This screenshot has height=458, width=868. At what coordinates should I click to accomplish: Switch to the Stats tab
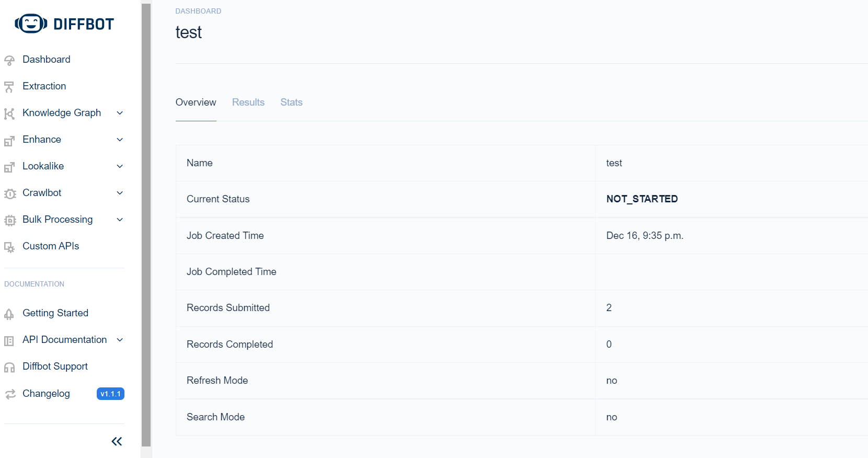coord(291,102)
